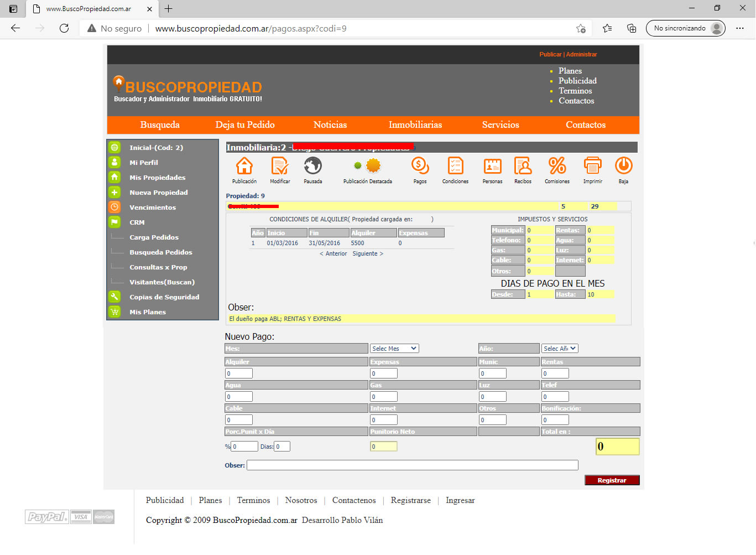The width and height of the screenshot is (756, 555).
Task: Click the Publicar link in header
Action: click(x=550, y=54)
